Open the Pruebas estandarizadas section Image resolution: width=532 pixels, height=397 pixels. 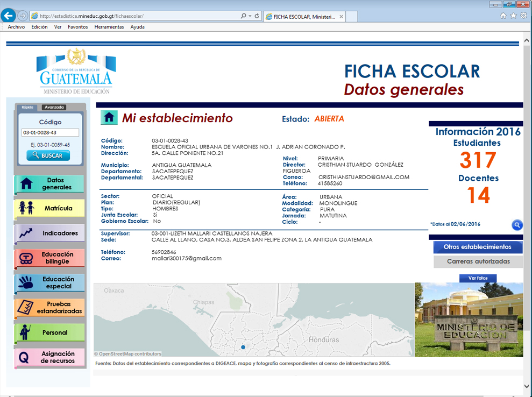coord(49,308)
